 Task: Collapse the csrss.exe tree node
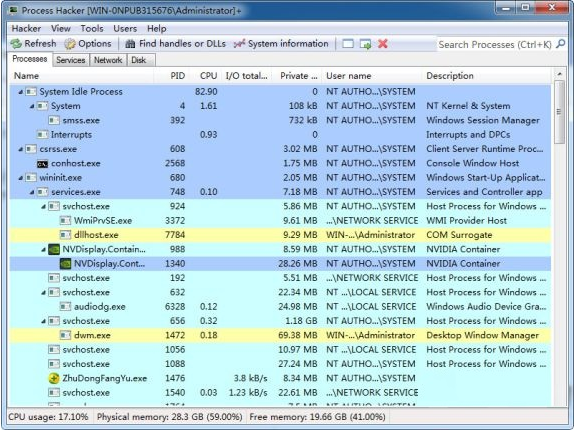tap(20, 149)
